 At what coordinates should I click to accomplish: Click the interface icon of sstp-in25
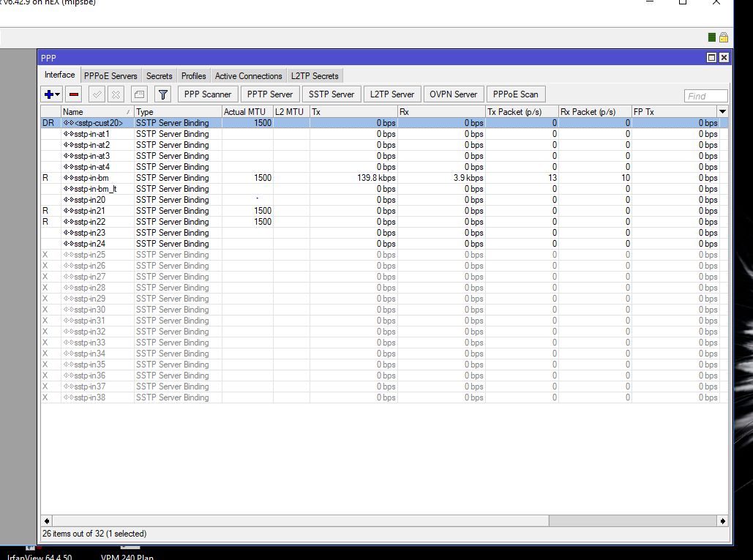tap(69, 255)
